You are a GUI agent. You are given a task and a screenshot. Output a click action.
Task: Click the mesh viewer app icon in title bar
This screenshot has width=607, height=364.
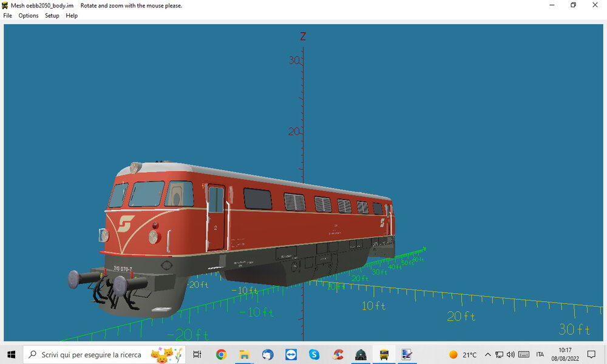tap(5, 5)
